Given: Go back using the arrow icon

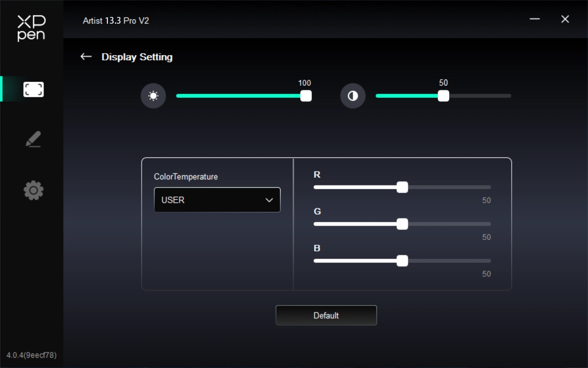Looking at the screenshot, I should pyautogui.click(x=86, y=57).
